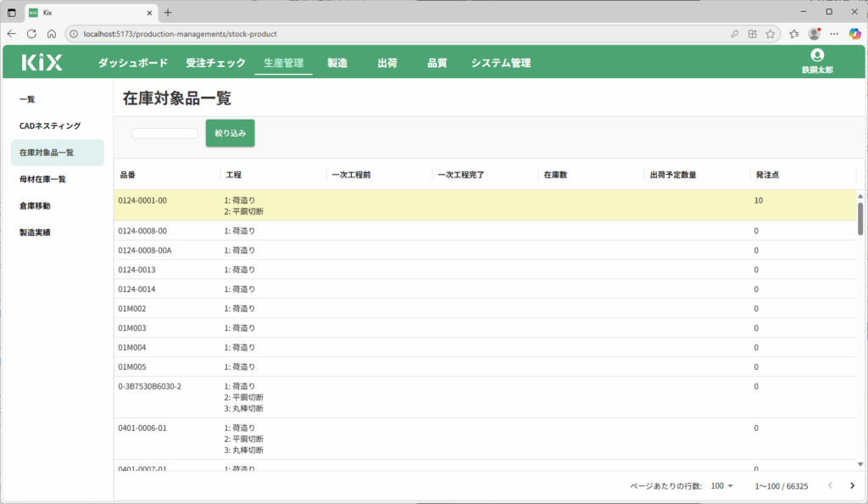Viewport: 868px width, 504px height.
Task: Click the 絞り込み filter button
Action: 230,133
